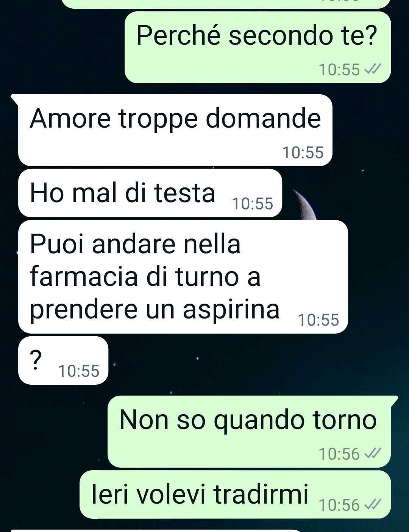Tap the 10:56 time on 'Ieri volevi tradirmi'
Screen dimensions: 409x532
pos(339,505)
